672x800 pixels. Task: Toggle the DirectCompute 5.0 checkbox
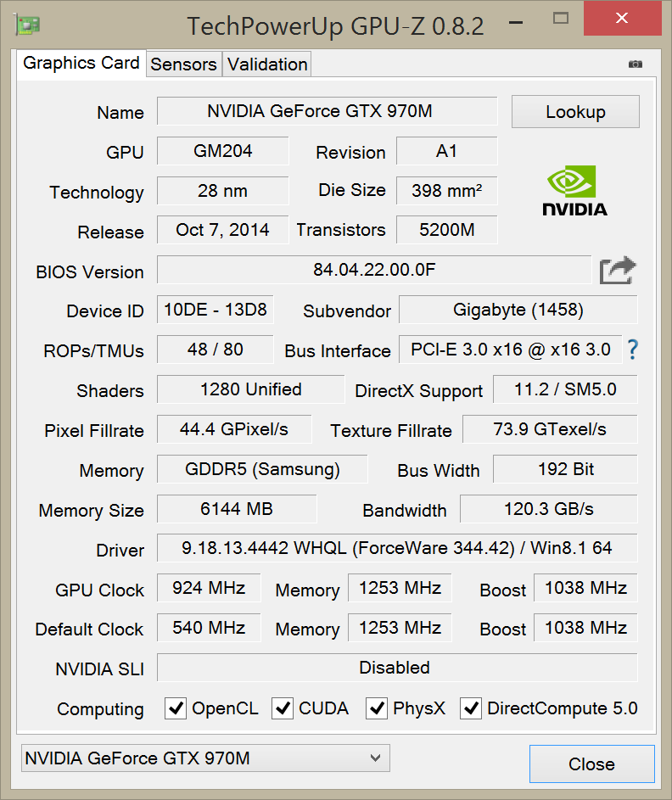pyautogui.click(x=470, y=708)
